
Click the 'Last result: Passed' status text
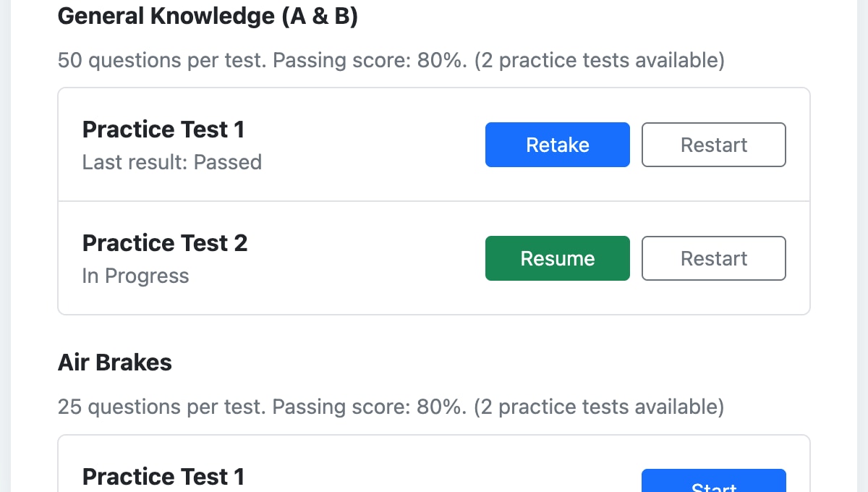point(172,162)
